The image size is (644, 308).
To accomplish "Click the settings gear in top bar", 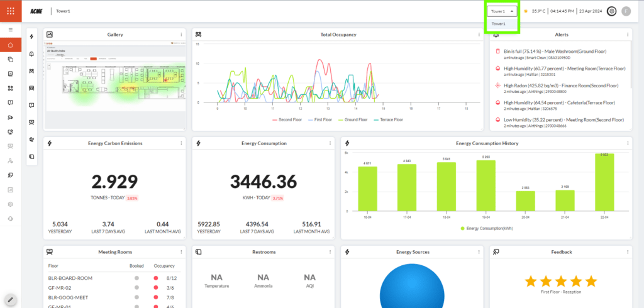I will click(611, 11).
